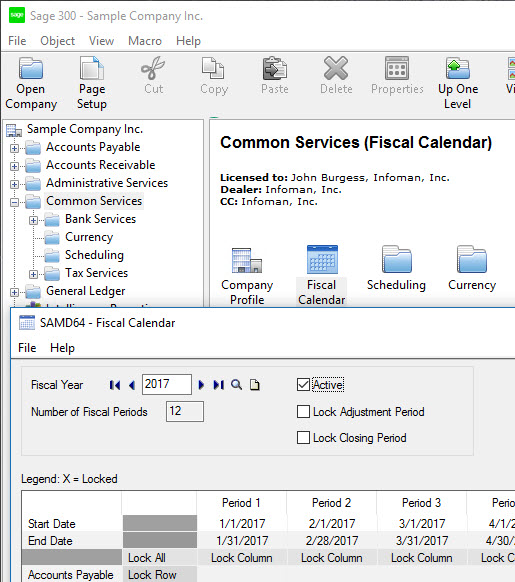This screenshot has height=582, width=515.
Task: Click the Lock All button
Action: coord(160,558)
